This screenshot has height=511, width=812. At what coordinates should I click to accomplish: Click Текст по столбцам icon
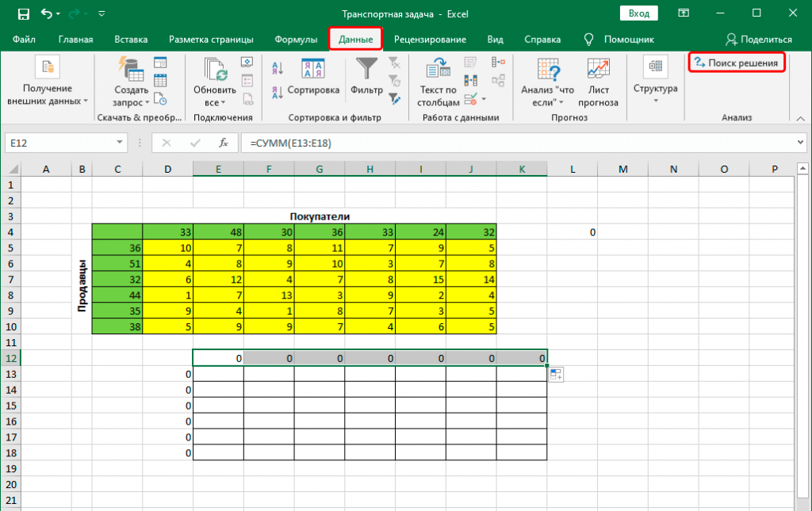[438, 69]
